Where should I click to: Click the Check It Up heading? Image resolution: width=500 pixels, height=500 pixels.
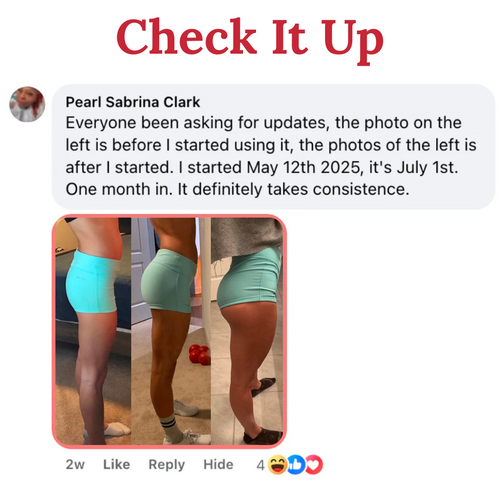tap(250, 39)
